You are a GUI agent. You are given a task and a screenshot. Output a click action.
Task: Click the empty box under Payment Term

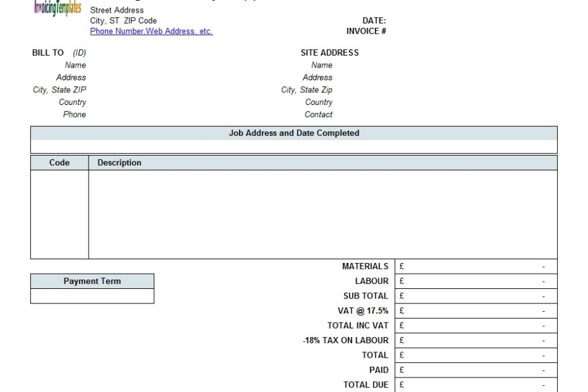point(92,296)
